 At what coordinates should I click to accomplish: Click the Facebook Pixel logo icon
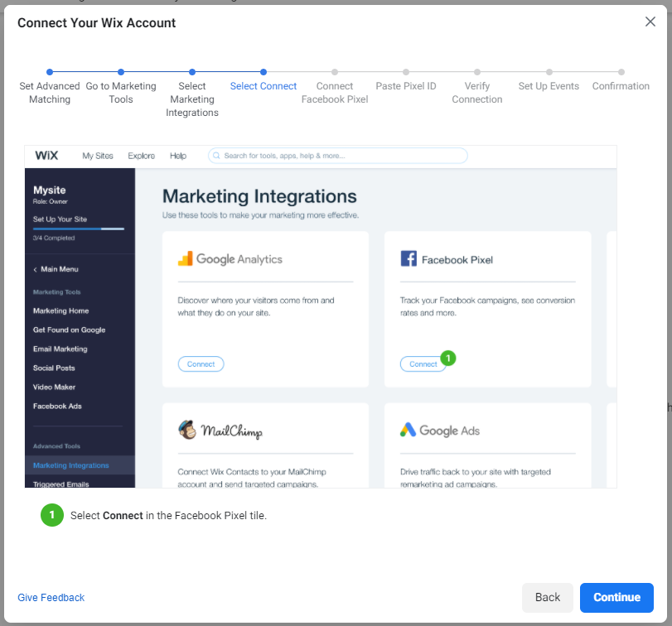point(409,258)
